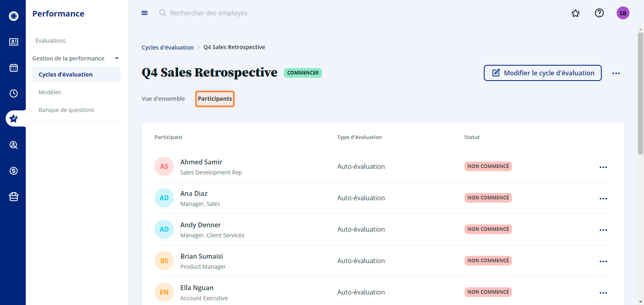
Task: Open Andy Denner participant name
Action: tap(200, 225)
